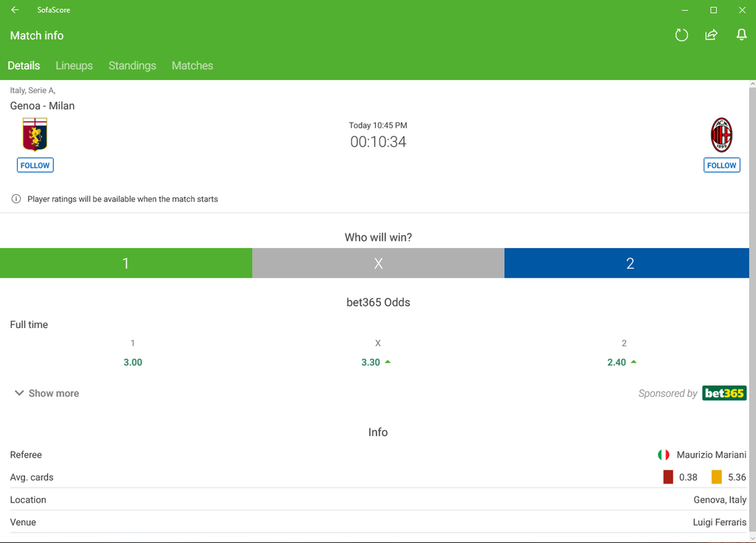Vote X for a draw
This screenshot has height=543, width=756.
point(378,264)
